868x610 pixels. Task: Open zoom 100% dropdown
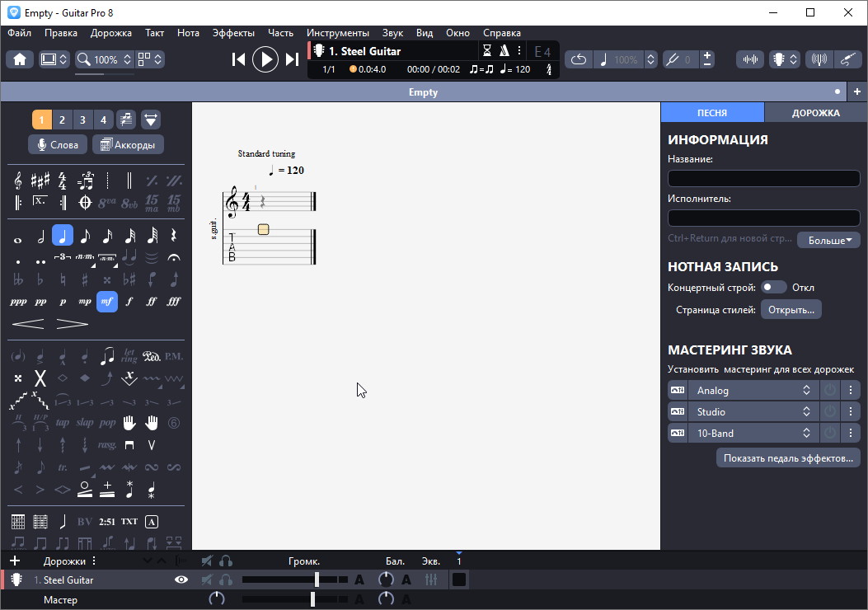[x=106, y=59]
